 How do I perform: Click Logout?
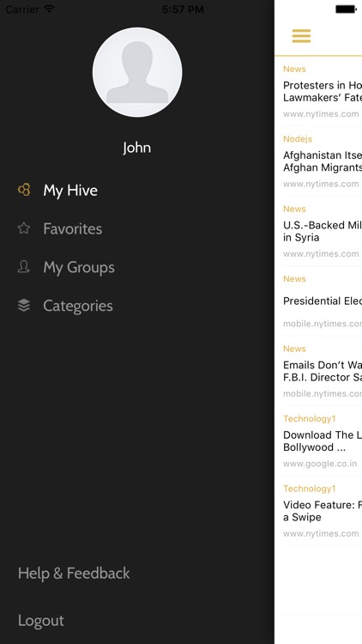[41, 621]
